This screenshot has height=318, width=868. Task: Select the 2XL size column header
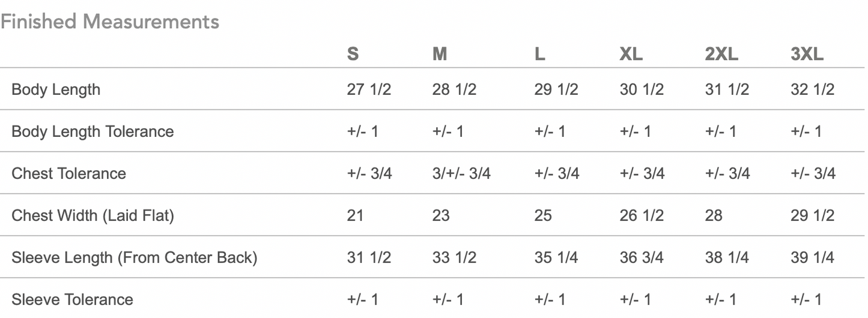(721, 54)
